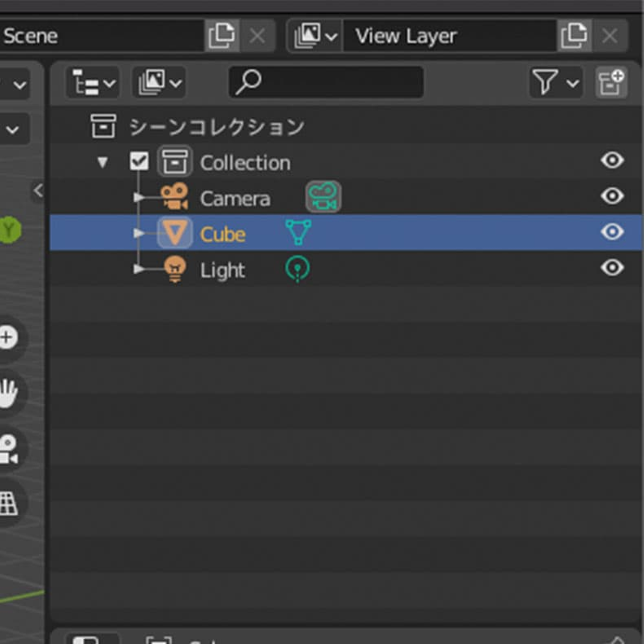Viewport: 644px width, 644px height.
Task: Click the new View Layer button
Action: click(574, 36)
